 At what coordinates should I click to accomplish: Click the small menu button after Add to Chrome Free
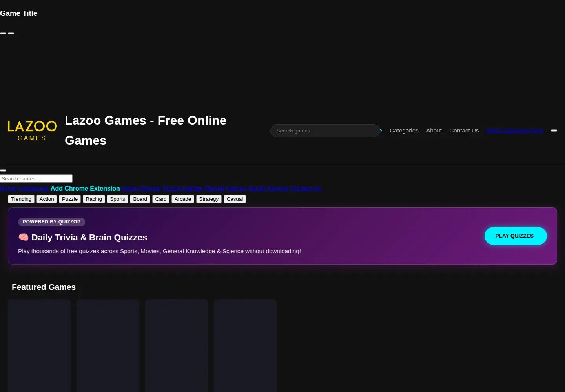(554, 131)
